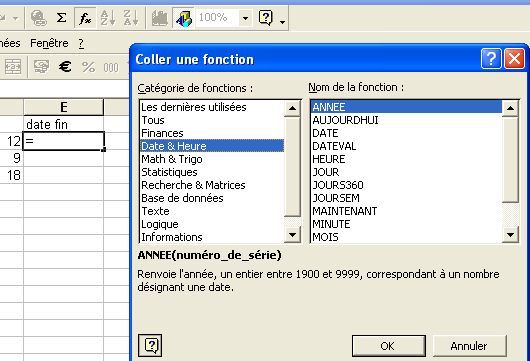Click the category list down arrow
Screen dimensions: 530x361
292,235
